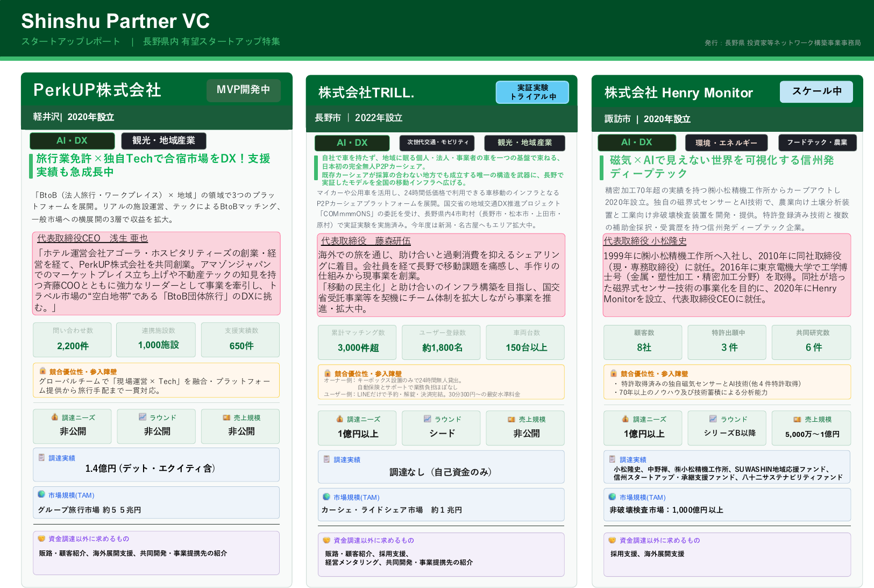Click the 累計マッチング数 3,000件超 stat box
The image size is (874, 588).
click(358, 342)
